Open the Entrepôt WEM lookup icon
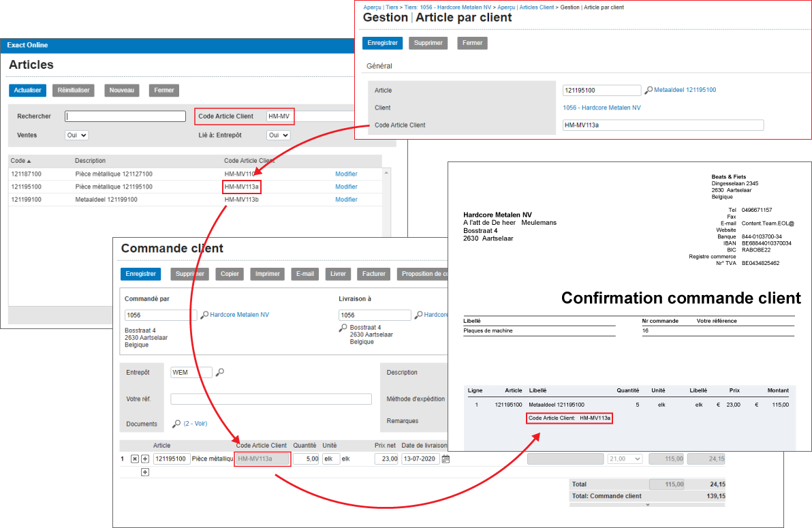Screen dimensions: 812x528 coord(220,372)
